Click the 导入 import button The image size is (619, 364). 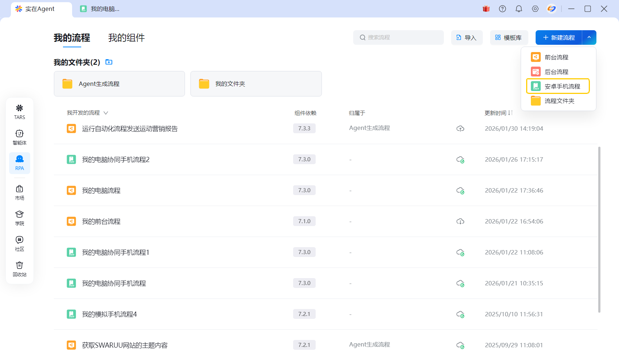tap(467, 37)
